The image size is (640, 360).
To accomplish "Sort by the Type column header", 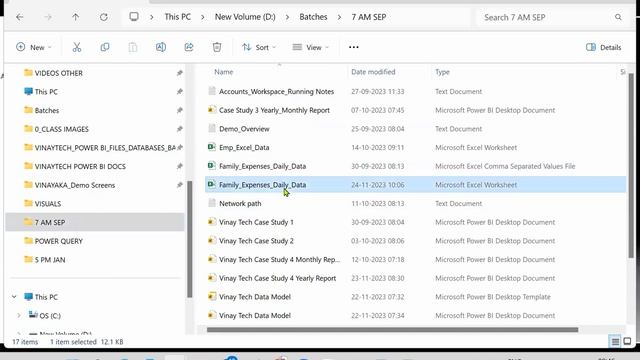I will (442, 72).
